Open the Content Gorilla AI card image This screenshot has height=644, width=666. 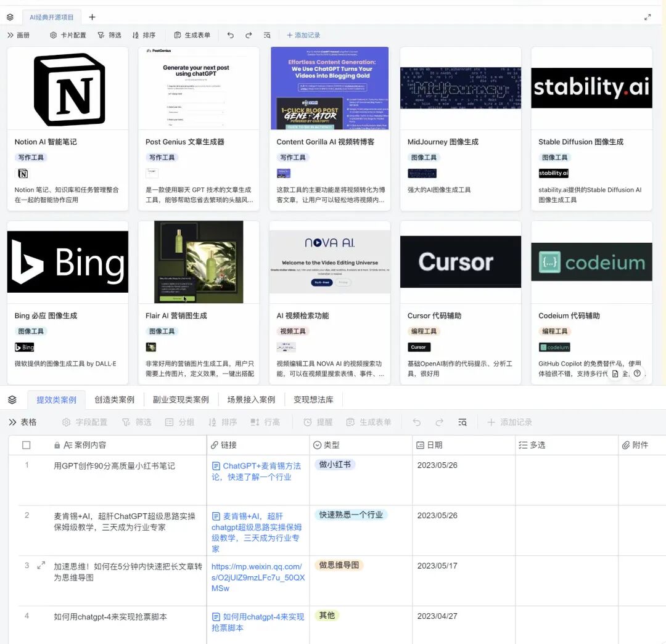tap(329, 88)
